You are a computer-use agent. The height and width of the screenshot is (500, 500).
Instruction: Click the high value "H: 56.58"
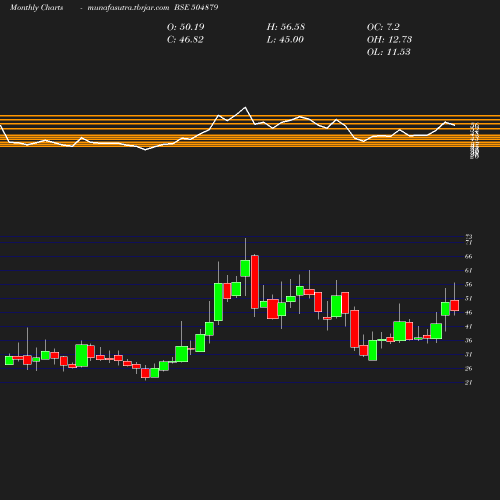click(x=286, y=27)
